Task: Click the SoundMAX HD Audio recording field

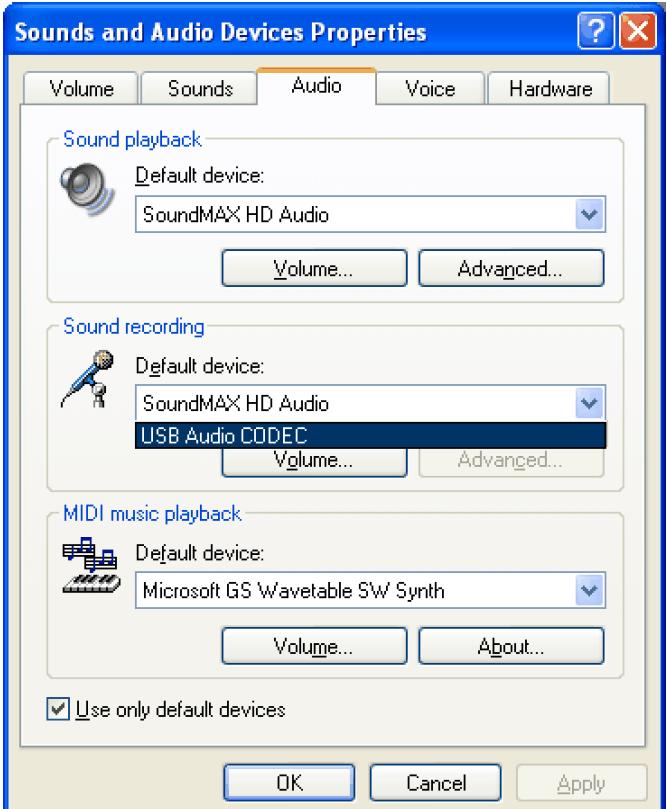Action: point(370,402)
